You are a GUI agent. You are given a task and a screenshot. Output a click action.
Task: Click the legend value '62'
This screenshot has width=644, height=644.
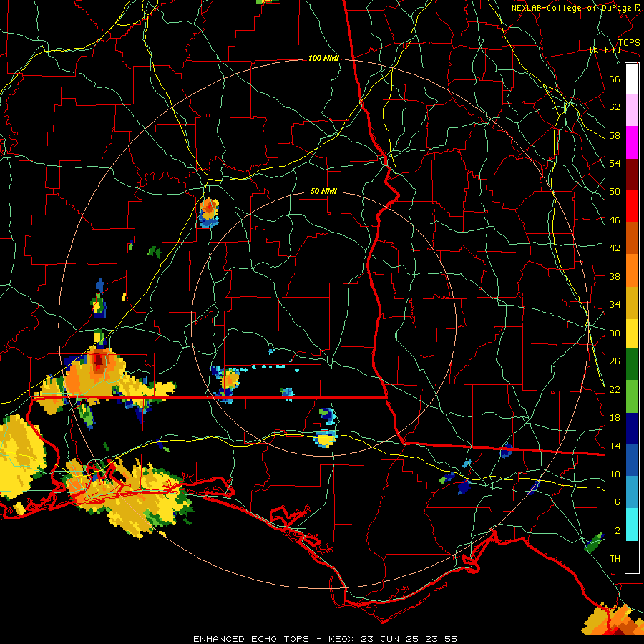click(615, 107)
